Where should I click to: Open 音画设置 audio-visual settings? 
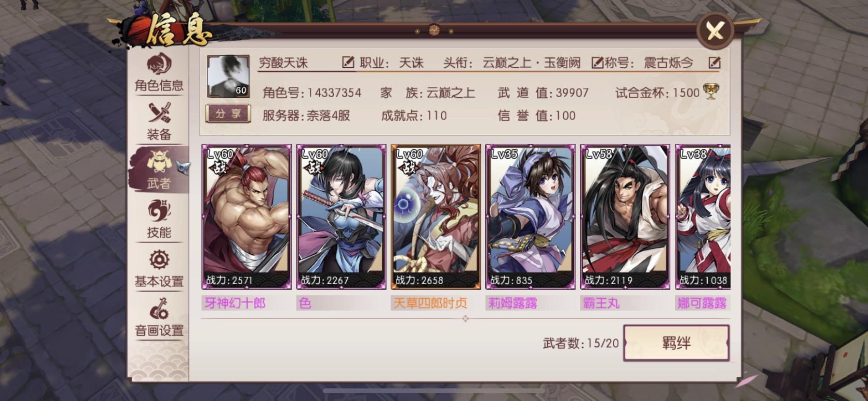(159, 318)
